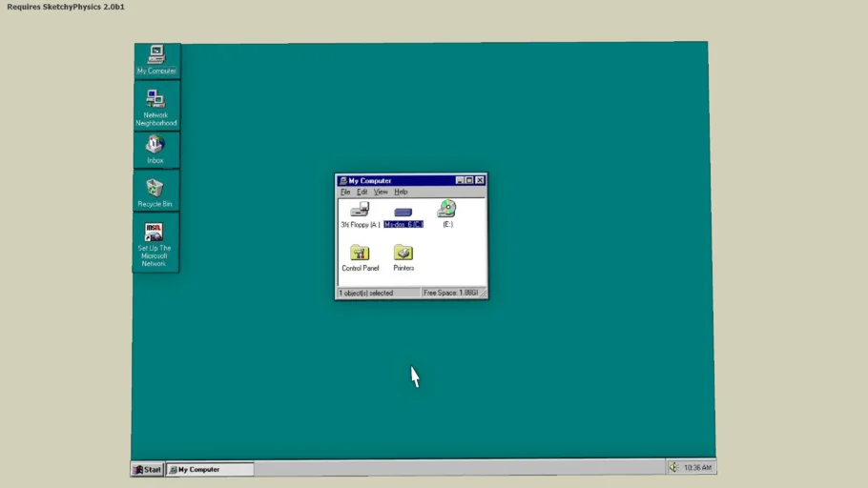Click the '1 object(s) selected' status text
Screen dimensions: 868x488
(366, 293)
